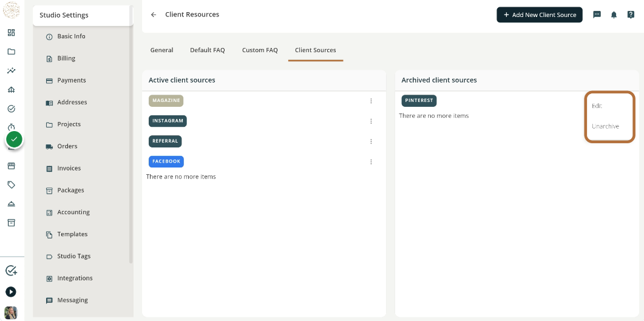Click the 'Archived client sources' heading
Screen dimensions: 644x321
pos(439,81)
